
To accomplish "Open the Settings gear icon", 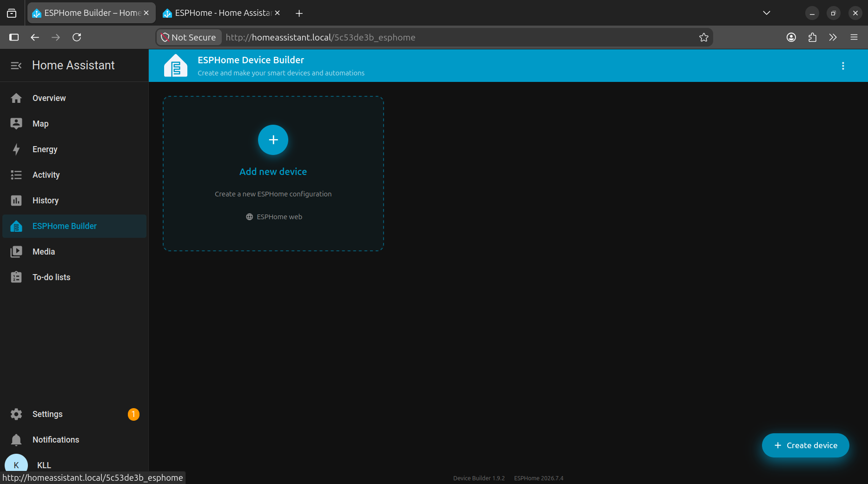I will pyautogui.click(x=16, y=414).
